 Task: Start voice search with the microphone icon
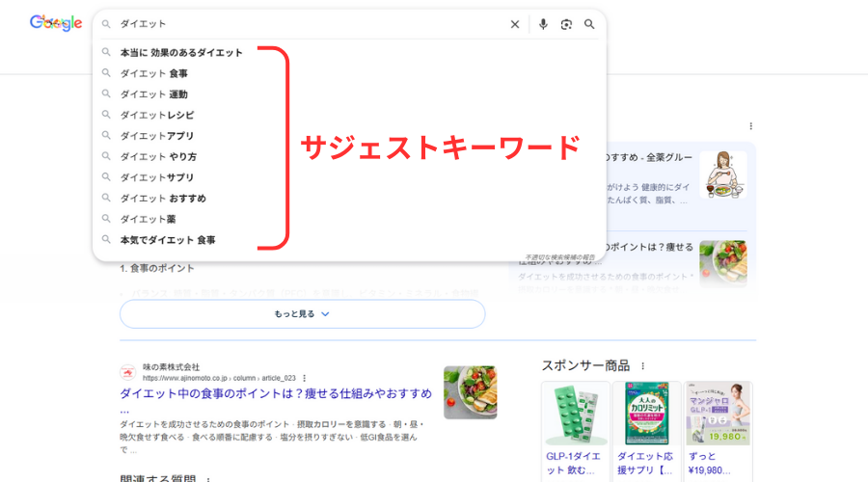tap(543, 24)
